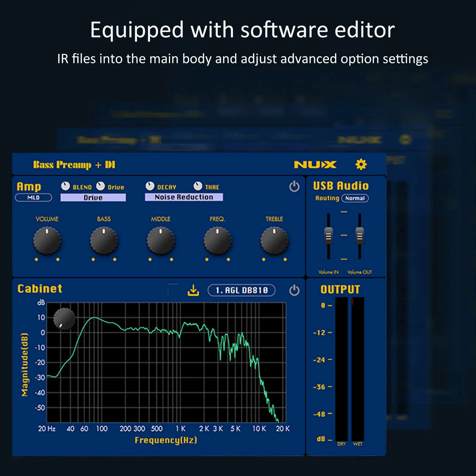Screen dimensions: 476x476
Task: Click the MIDDLE knob
Action: pos(161,241)
